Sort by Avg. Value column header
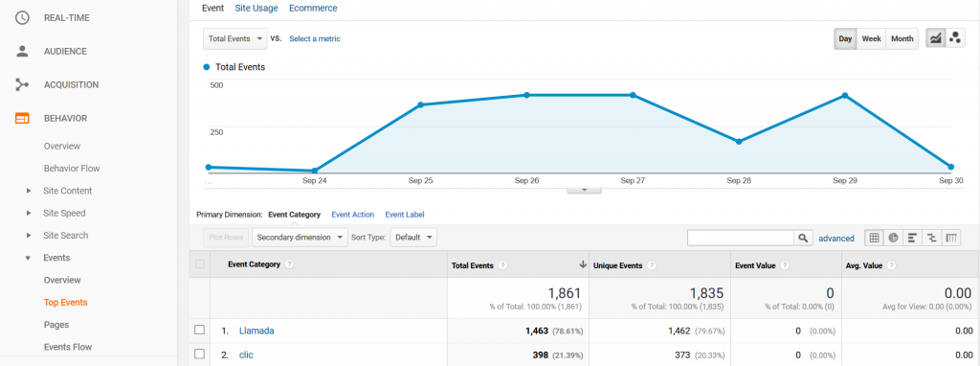Screen dimensions: 980x366 pyautogui.click(x=864, y=265)
